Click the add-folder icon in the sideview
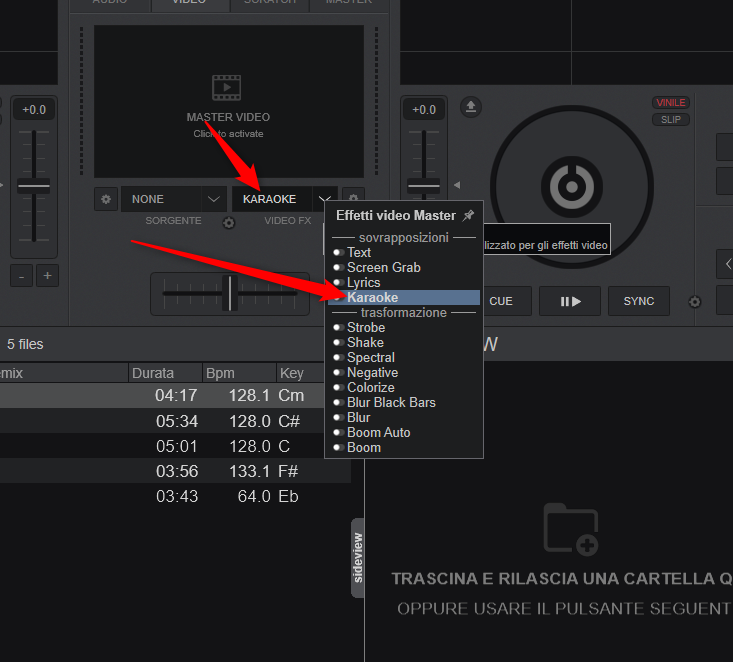Viewport: 733px width, 662px height. (571, 530)
